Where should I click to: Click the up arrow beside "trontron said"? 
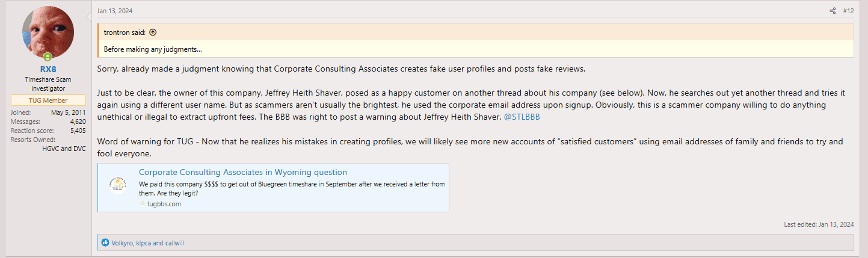tap(153, 32)
